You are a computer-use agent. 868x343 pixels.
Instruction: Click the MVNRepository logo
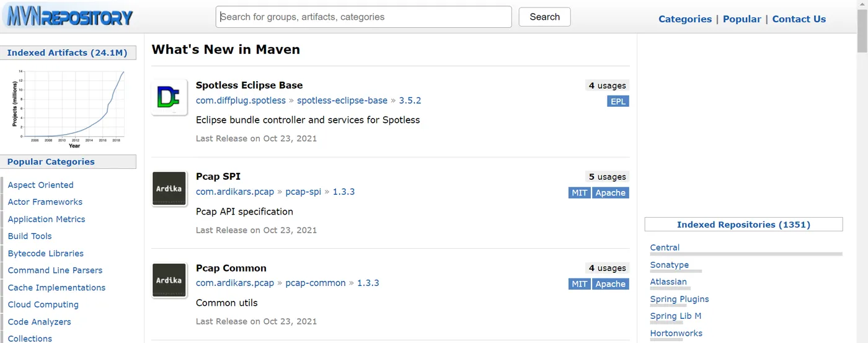coord(69,17)
